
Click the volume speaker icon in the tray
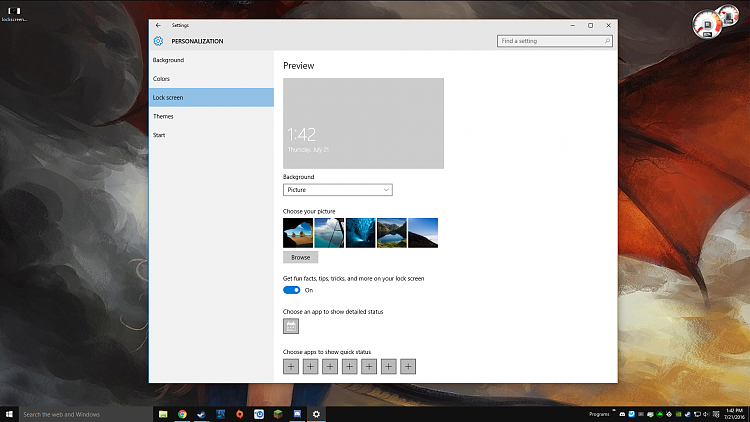tap(706, 414)
